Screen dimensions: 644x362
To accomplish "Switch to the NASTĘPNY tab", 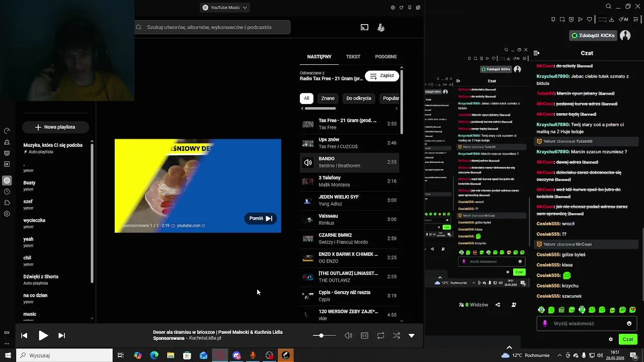I will pos(319,57).
